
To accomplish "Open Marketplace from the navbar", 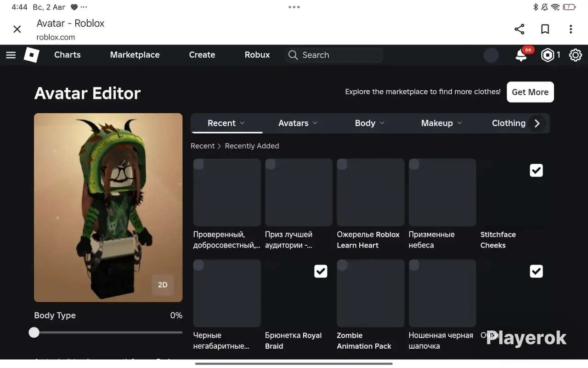I will [x=135, y=55].
